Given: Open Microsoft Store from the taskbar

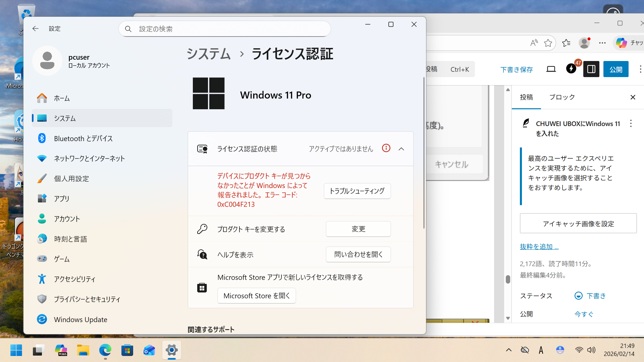Looking at the screenshot, I should coord(127,350).
